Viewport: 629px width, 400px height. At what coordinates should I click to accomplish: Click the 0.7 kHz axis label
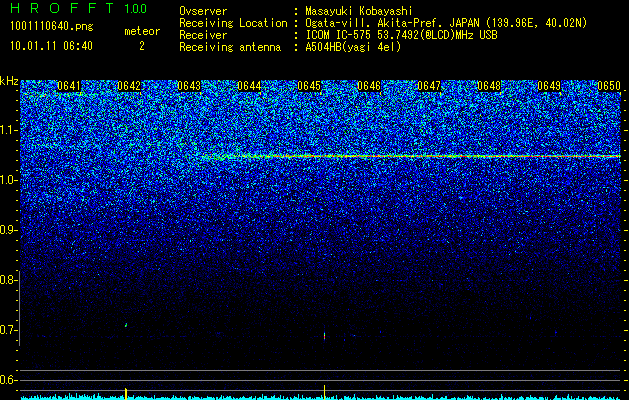(8, 330)
